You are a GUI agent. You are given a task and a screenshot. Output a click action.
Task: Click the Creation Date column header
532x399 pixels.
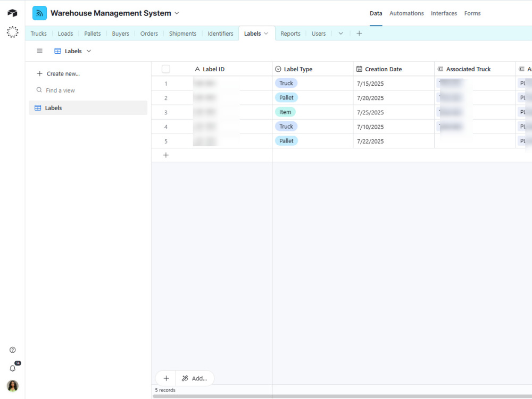394,69
